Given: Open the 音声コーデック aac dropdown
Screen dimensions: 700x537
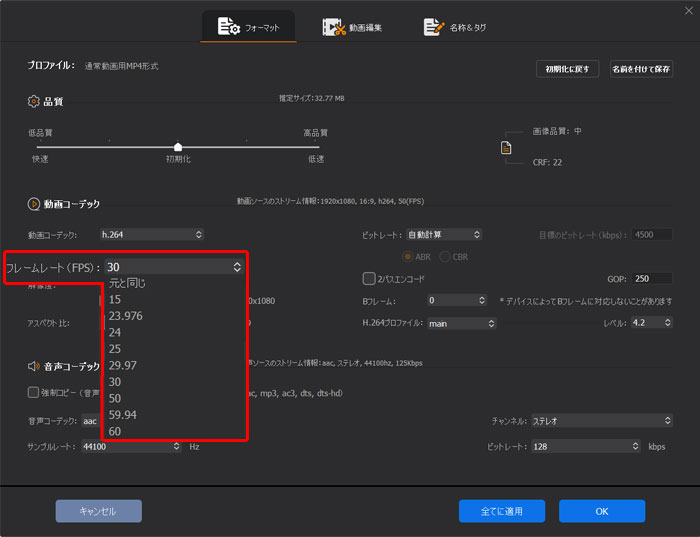Looking at the screenshot, I should [x=91, y=421].
